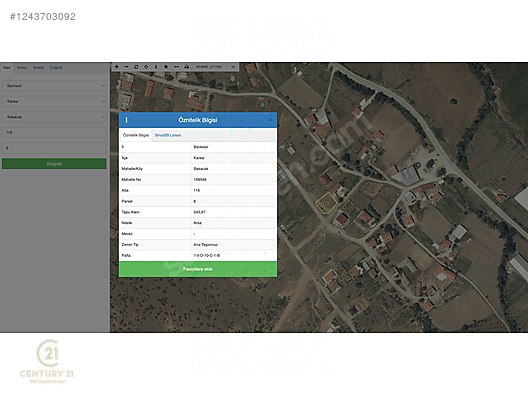The image size is (528, 396).
Task: Switch to the Adres tab
Action: pos(22,67)
